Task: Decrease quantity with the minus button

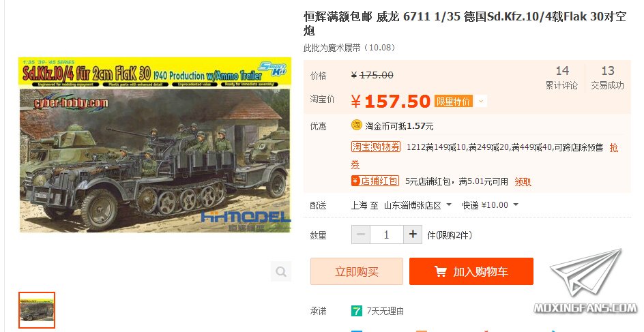Action: [361, 235]
